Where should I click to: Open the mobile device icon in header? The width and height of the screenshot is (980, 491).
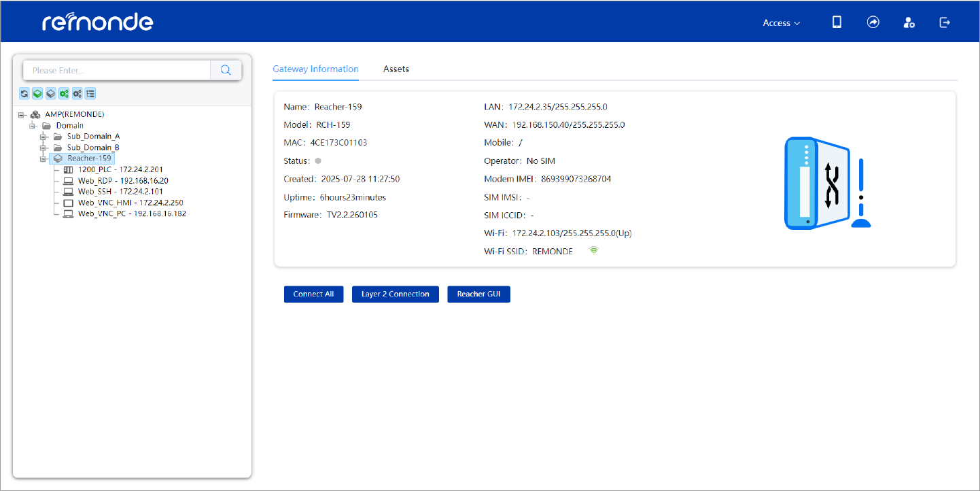837,22
